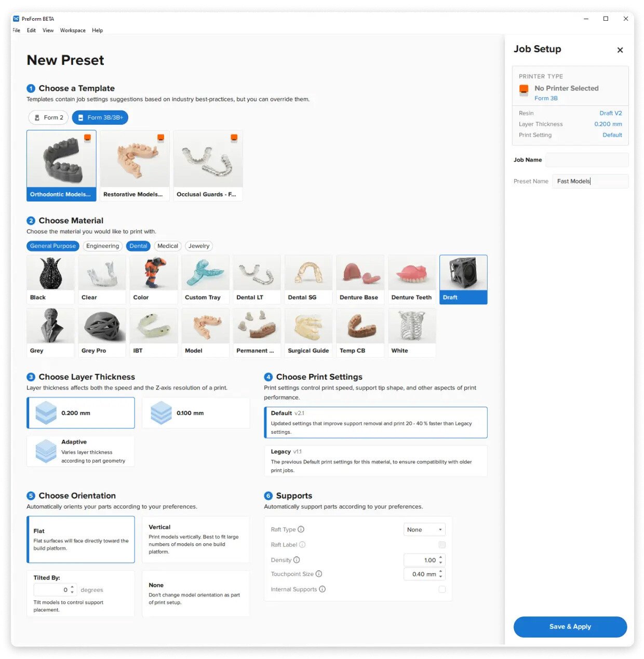Open the Help menu

[98, 31]
